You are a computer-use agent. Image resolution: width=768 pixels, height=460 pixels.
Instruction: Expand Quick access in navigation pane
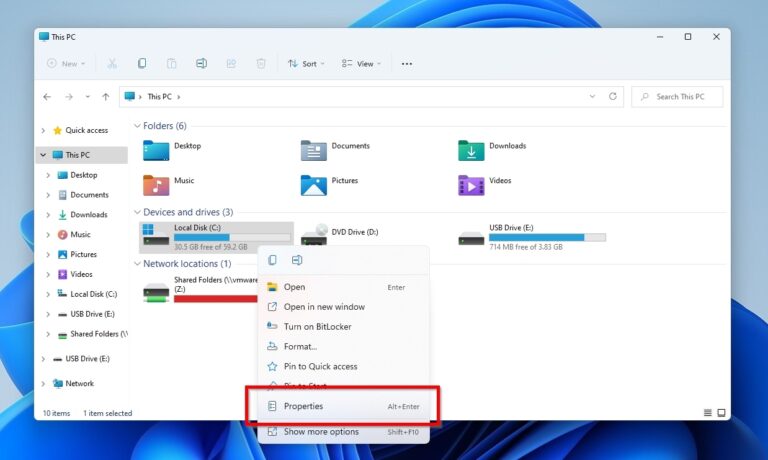pyautogui.click(x=43, y=130)
